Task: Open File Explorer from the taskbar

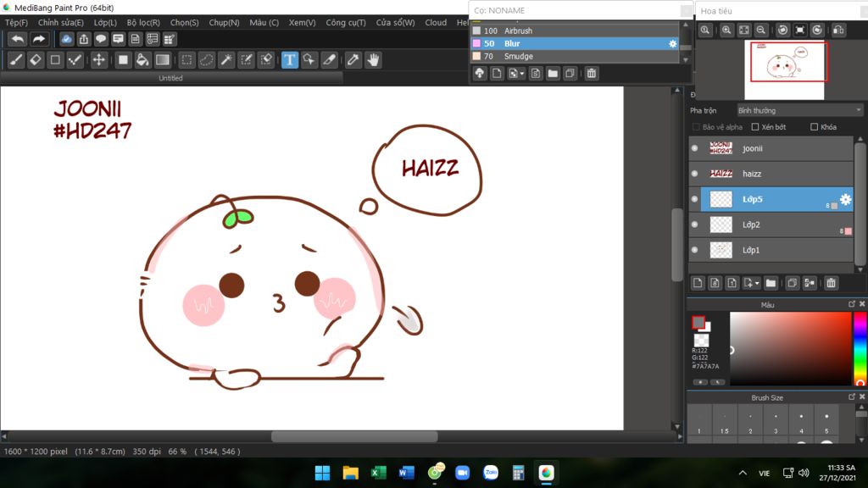Action: tap(350, 473)
